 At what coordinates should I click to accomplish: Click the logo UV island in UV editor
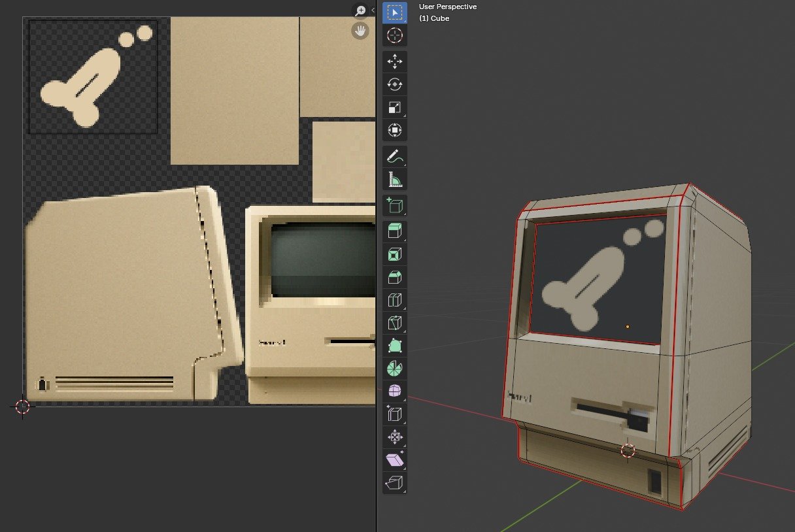click(x=93, y=77)
